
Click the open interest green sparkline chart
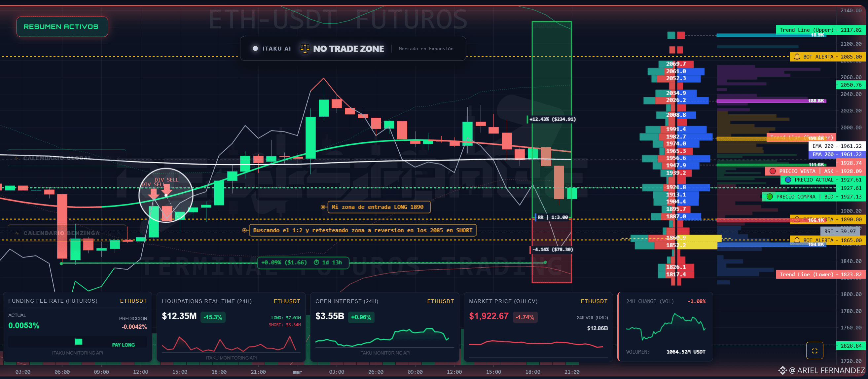[382, 337]
